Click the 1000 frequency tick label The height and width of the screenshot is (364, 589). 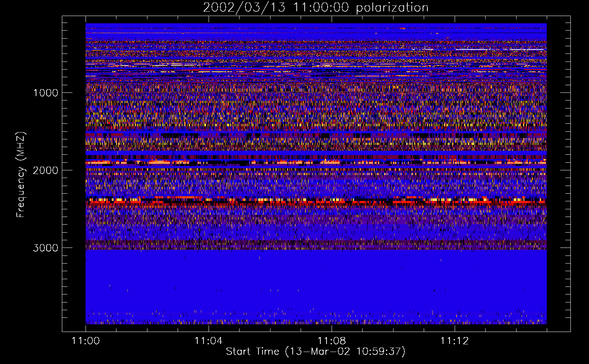pos(46,93)
